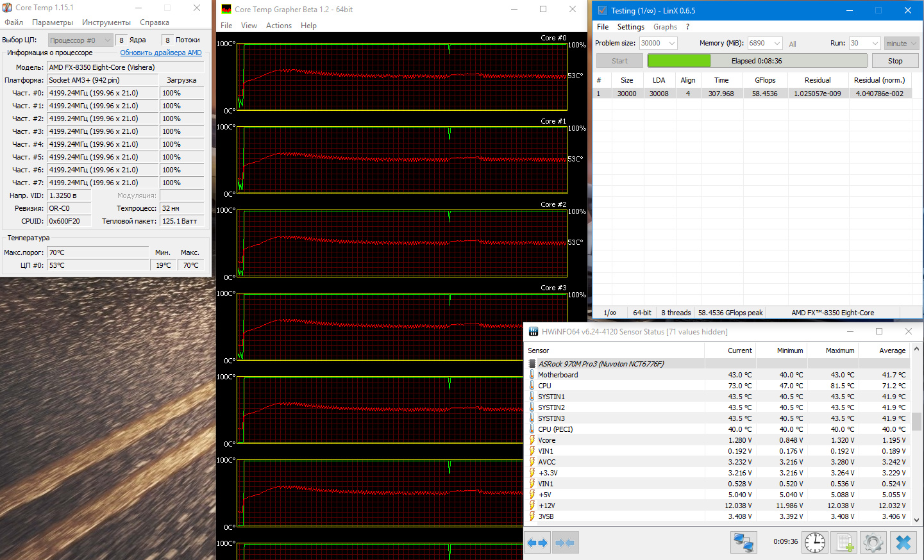Viewport: 924px width, 560px height.
Task: Open the question mark menu in LinX
Action: [687, 27]
